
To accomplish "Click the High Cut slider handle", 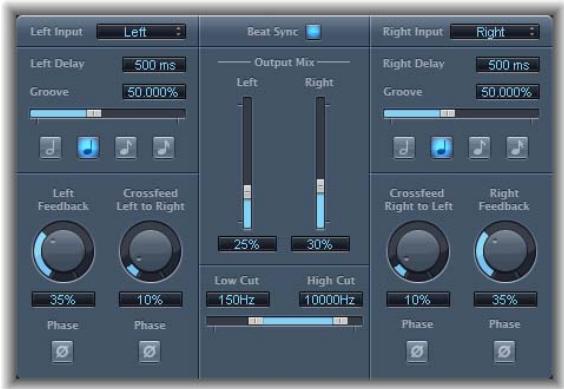I will click(340, 321).
